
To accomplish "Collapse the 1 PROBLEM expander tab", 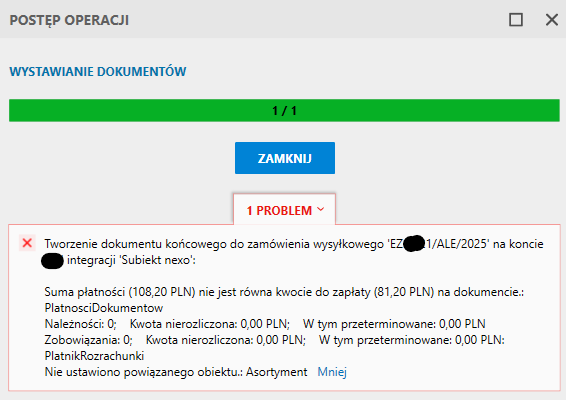I will 285,210.
